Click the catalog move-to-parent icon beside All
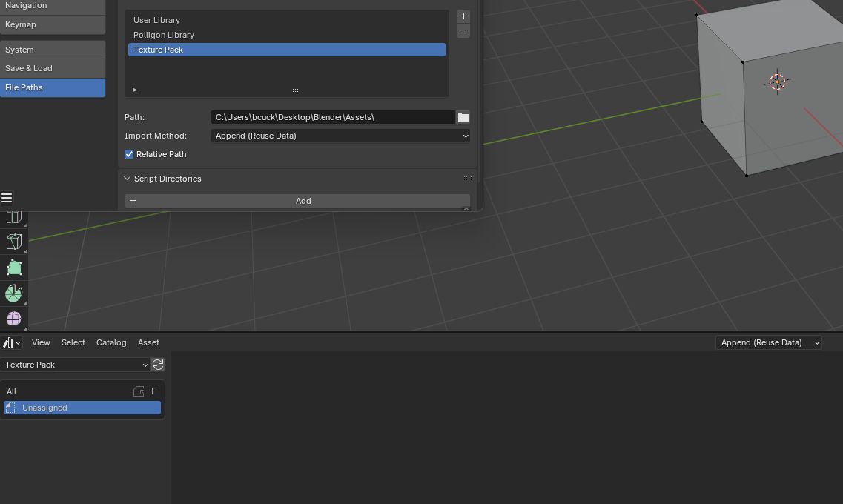The image size is (843, 504). (x=139, y=391)
